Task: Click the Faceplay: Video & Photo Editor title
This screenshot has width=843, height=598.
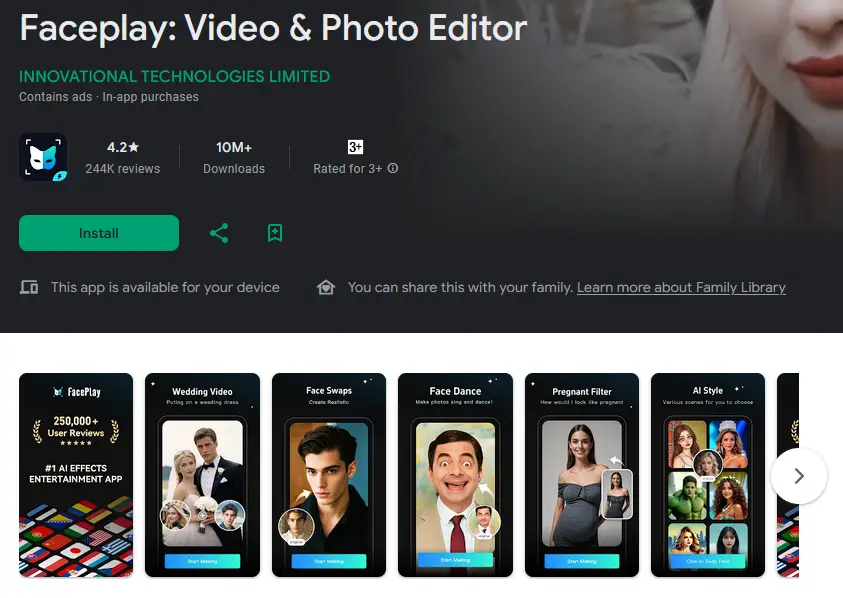Action: click(273, 27)
